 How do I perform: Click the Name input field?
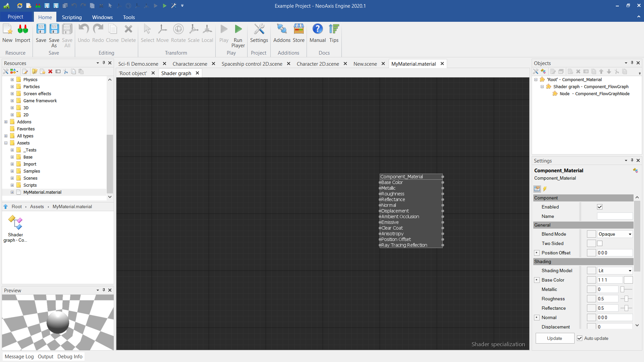[x=614, y=216]
